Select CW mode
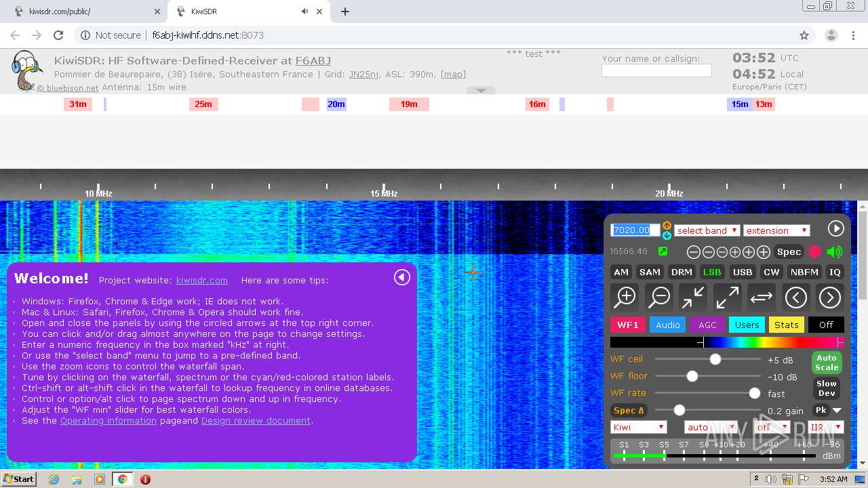The width and height of the screenshot is (868, 488). click(772, 272)
